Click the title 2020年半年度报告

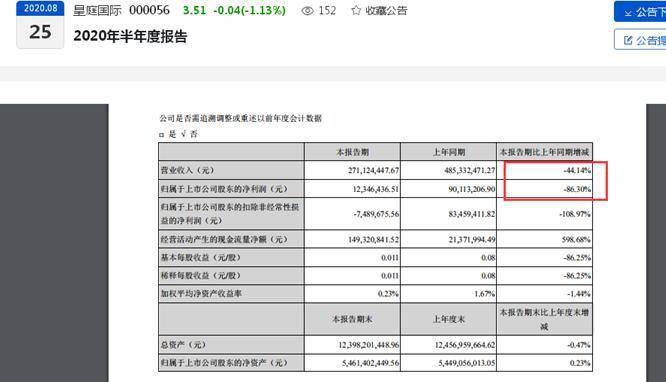pos(130,37)
